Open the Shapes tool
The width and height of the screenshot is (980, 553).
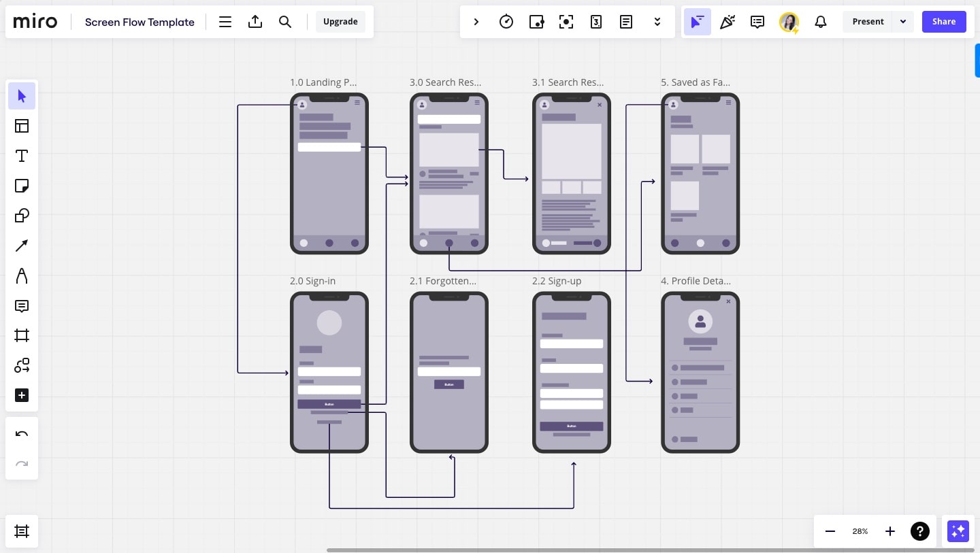click(x=22, y=216)
